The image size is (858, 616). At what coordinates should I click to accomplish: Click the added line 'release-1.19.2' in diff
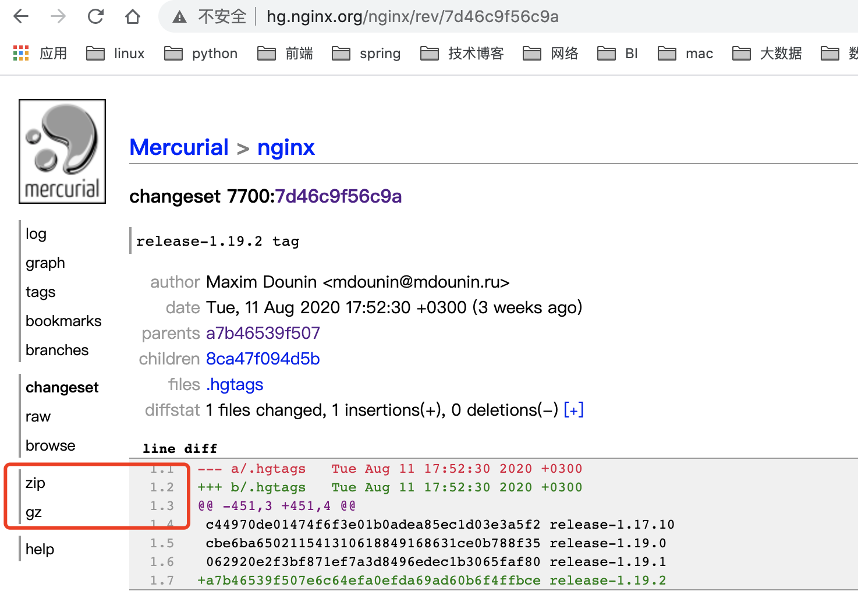(x=431, y=580)
